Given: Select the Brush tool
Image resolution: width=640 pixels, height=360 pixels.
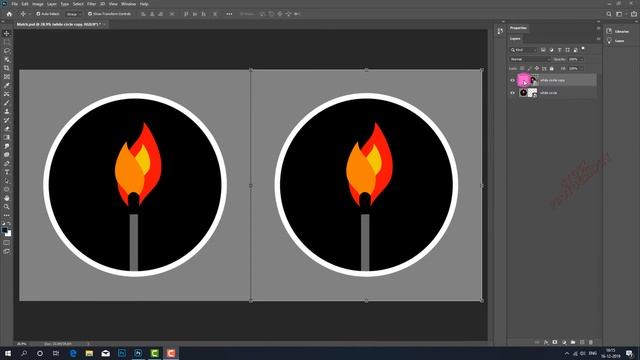Looking at the screenshot, I should tap(7, 102).
